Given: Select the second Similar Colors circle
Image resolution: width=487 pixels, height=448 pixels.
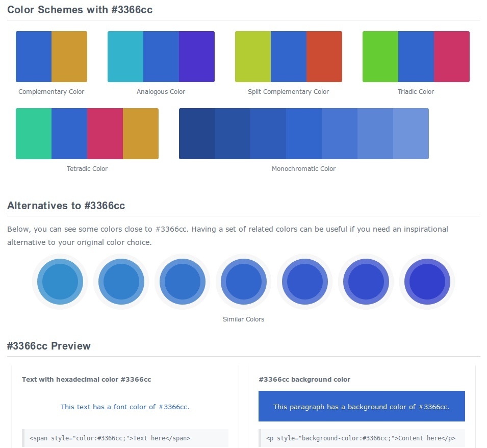Looking at the screenshot, I should pos(121,282).
